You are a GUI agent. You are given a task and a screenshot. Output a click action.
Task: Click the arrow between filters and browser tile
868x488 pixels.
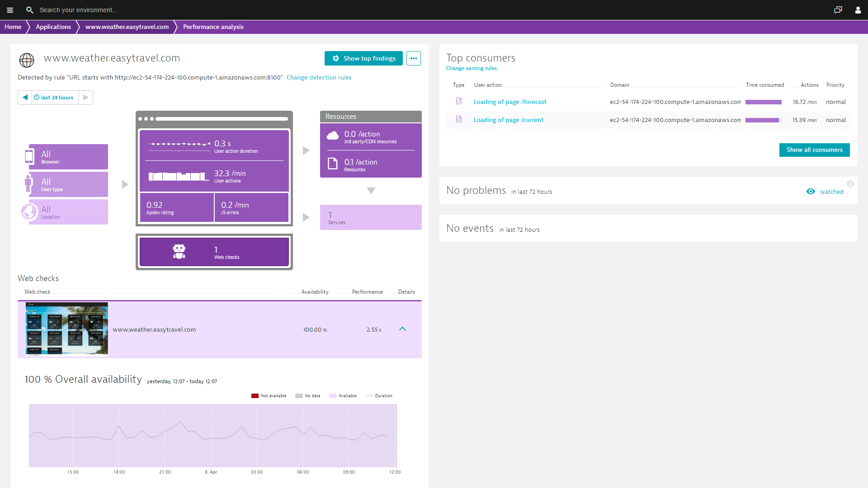[x=125, y=184]
